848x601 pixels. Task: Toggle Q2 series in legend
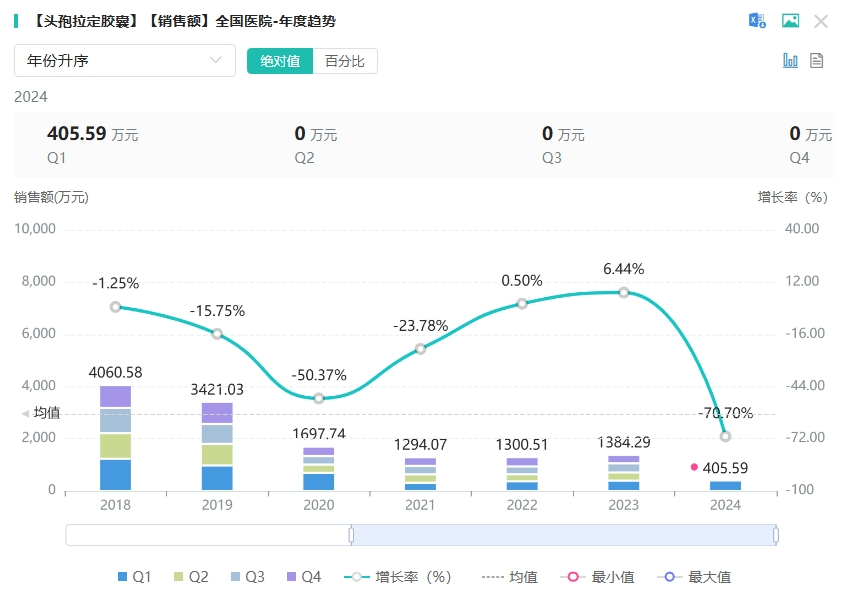191,577
